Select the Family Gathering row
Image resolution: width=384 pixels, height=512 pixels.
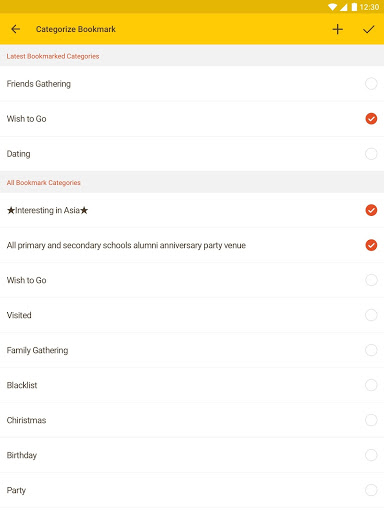[x=192, y=350]
